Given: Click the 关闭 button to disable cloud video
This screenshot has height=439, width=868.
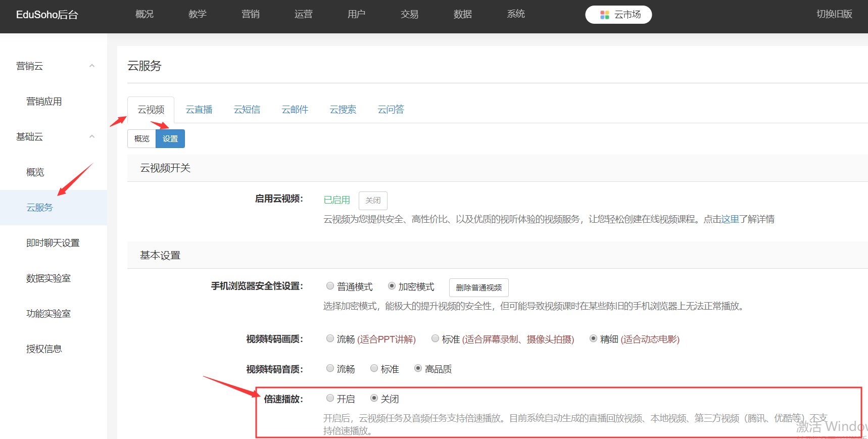Looking at the screenshot, I should coord(373,201).
